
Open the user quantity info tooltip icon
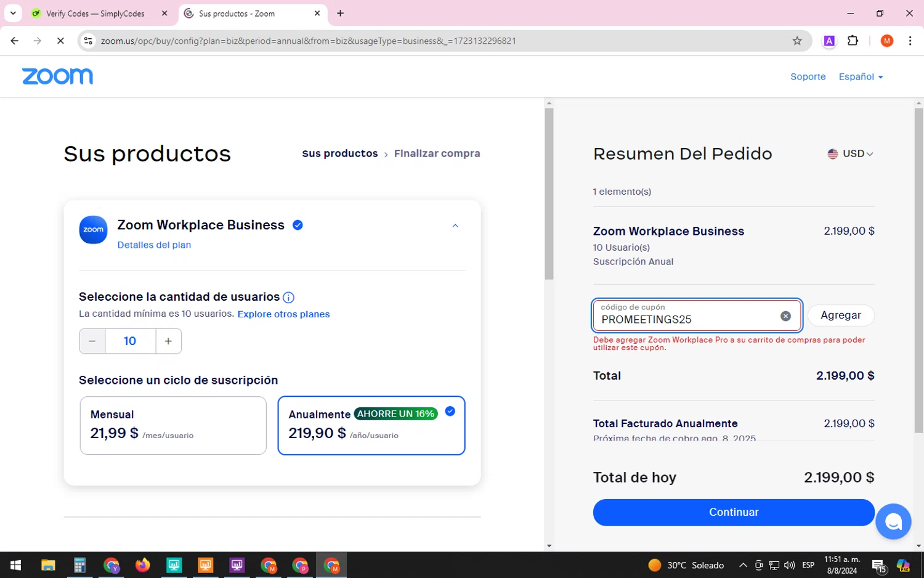[x=288, y=298]
